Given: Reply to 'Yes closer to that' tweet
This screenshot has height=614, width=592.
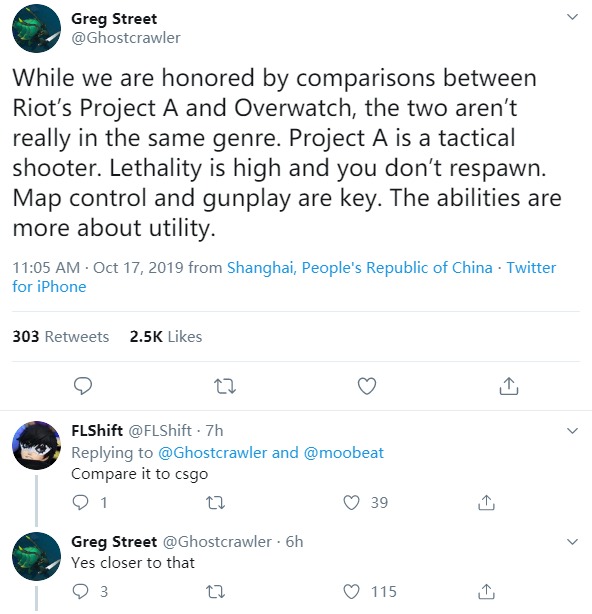Looking at the screenshot, I should [x=81, y=591].
